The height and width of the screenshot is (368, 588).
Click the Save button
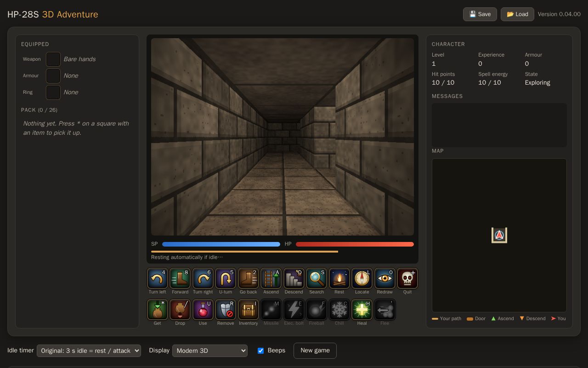coord(480,14)
